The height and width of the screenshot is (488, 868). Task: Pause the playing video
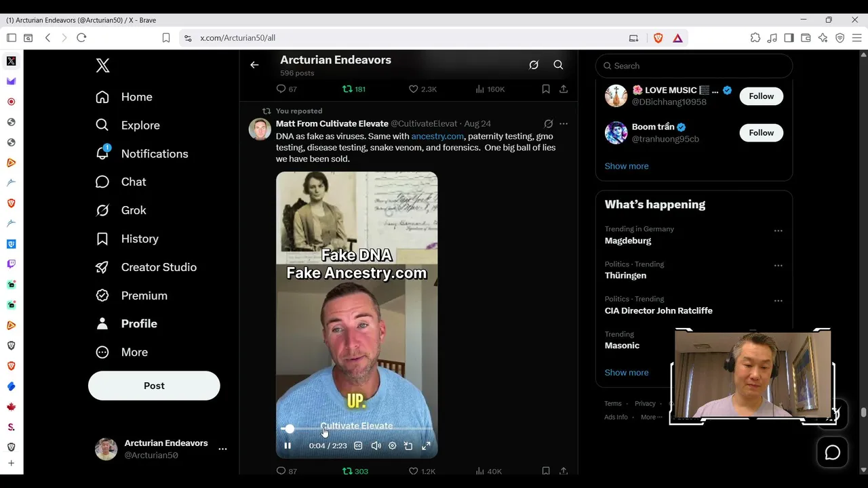[288, 446]
